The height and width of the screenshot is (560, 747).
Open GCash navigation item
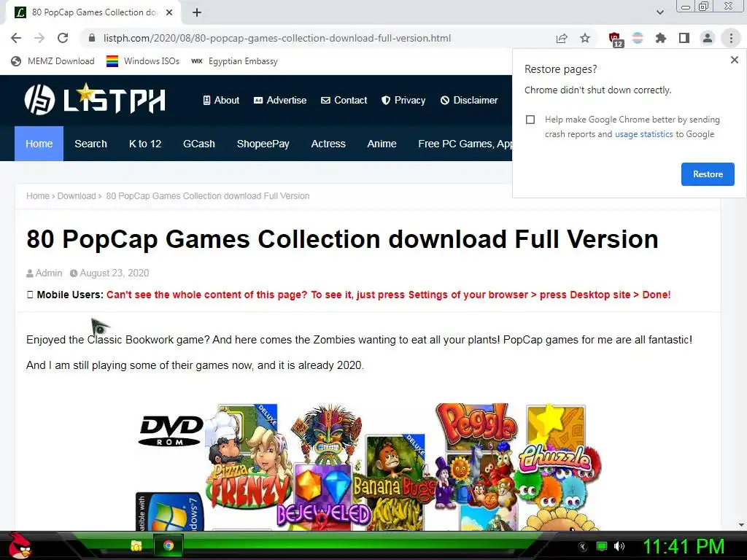(x=199, y=144)
